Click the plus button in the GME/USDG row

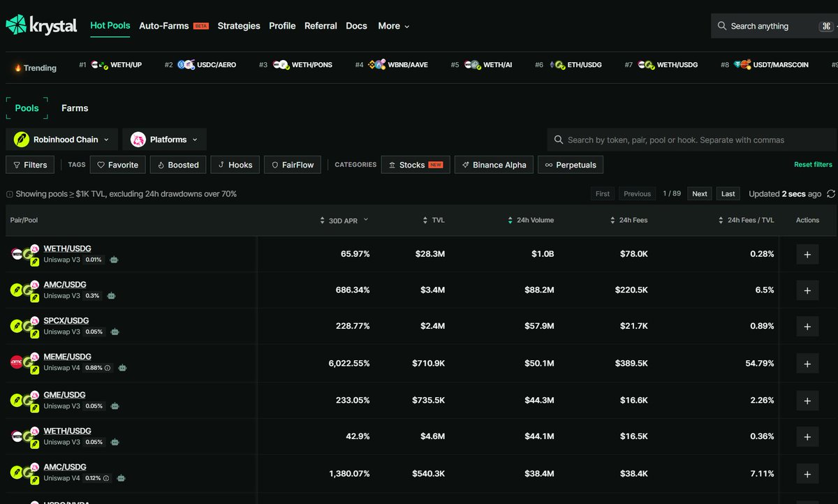coord(807,400)
